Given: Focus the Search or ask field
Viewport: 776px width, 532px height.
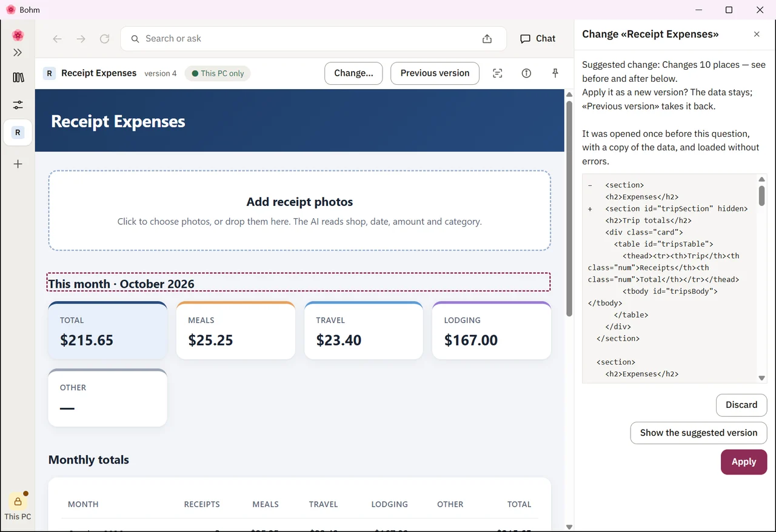Looking at the screenshot, I should pos(313,39).
